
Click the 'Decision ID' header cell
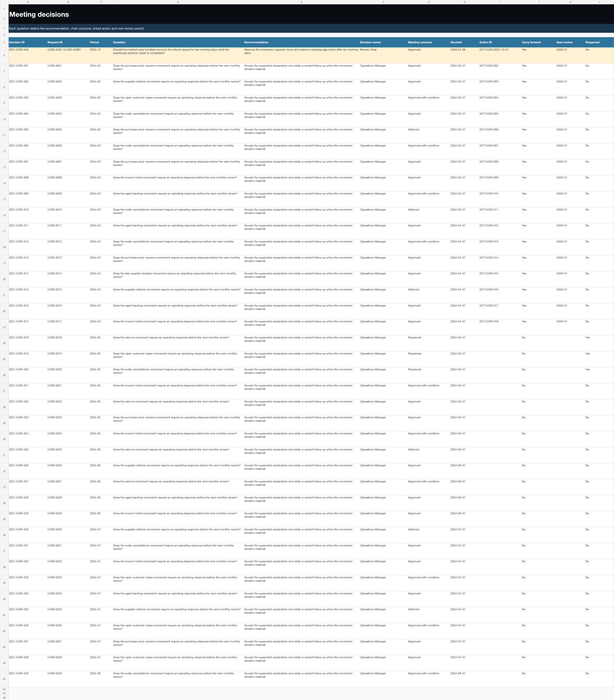(x=28, y=42)
